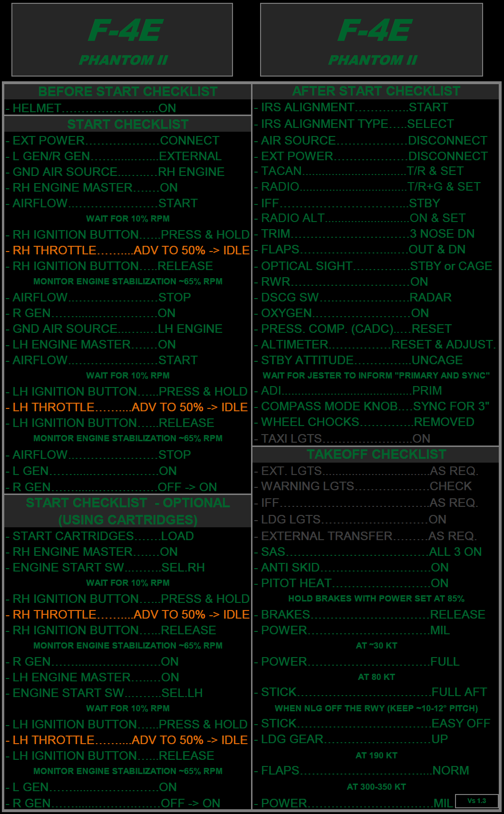The image size is (504, 814).
Task: Click the Vs 1.3 version box
Action: [x=476, y=801]
